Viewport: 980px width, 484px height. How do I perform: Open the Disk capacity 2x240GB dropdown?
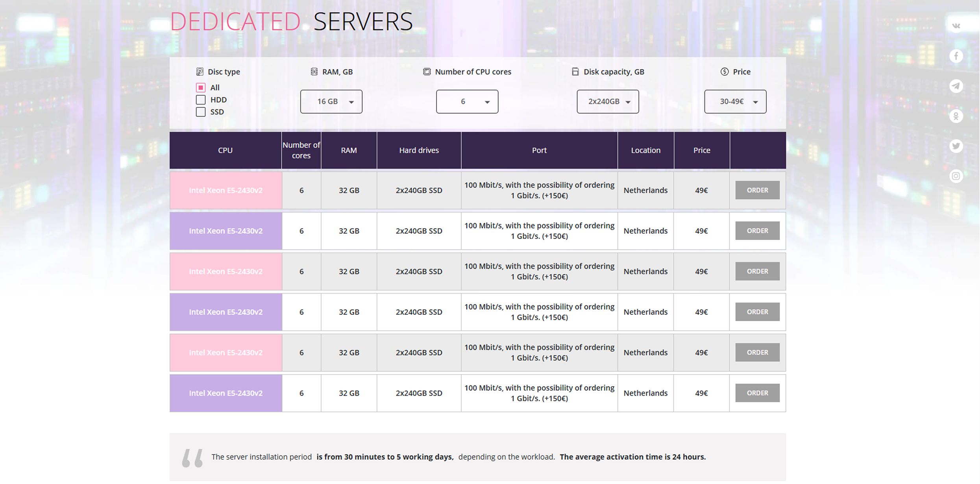[x=608, y=102]
